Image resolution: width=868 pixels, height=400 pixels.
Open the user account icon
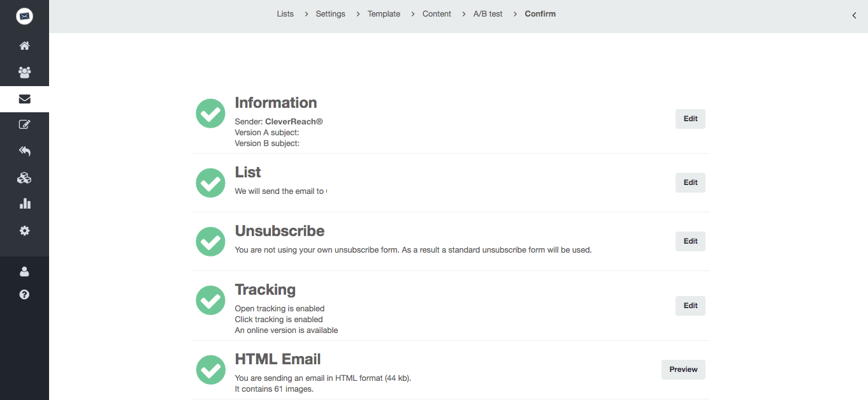(x=24, y=272)
